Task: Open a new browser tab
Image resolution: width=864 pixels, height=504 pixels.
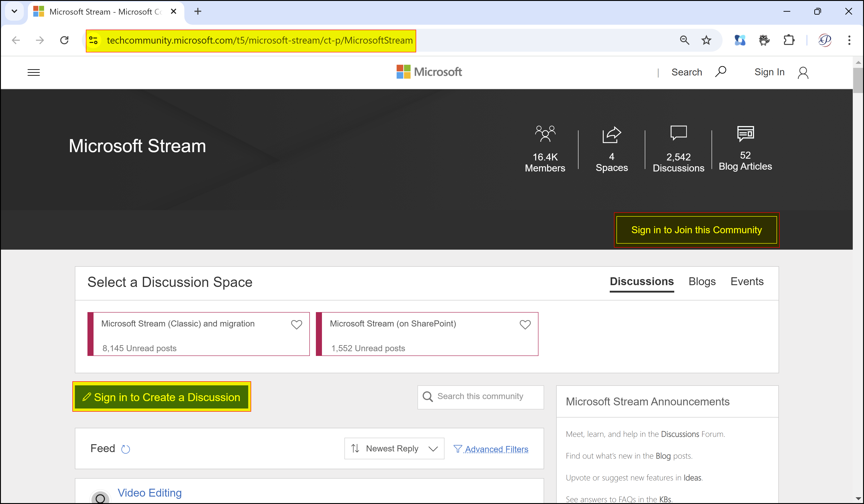Action: [198, 11]
